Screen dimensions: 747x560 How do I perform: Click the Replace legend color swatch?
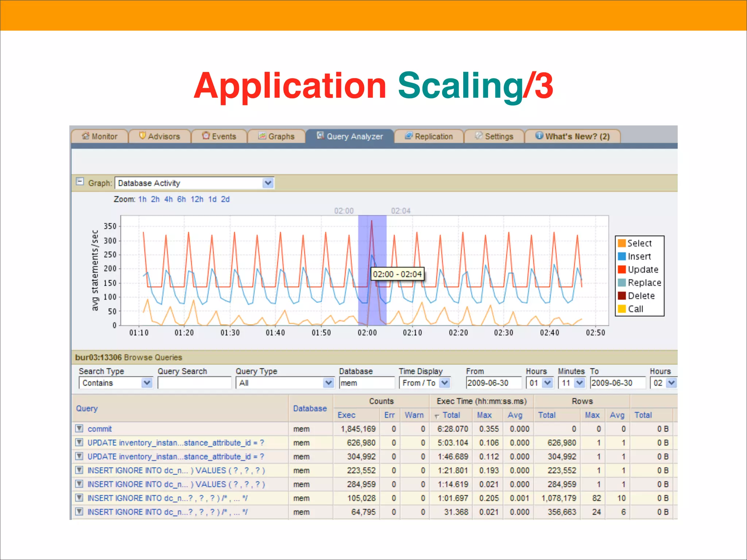[x=622, y=283]
